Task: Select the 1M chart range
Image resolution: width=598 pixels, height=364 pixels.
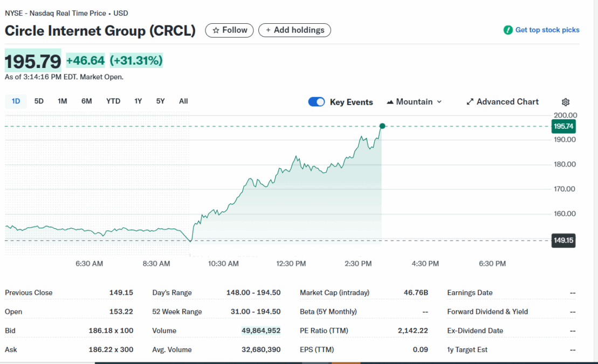Action: tap(63, 101)
